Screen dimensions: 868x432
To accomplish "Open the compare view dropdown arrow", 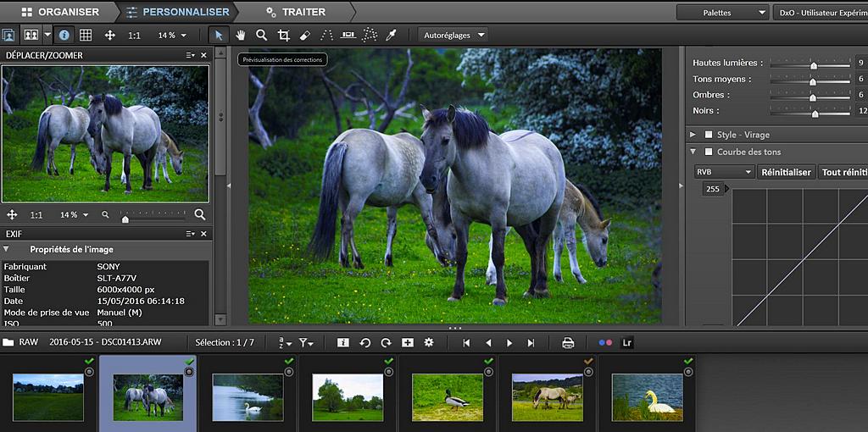I will pos(47,36).
